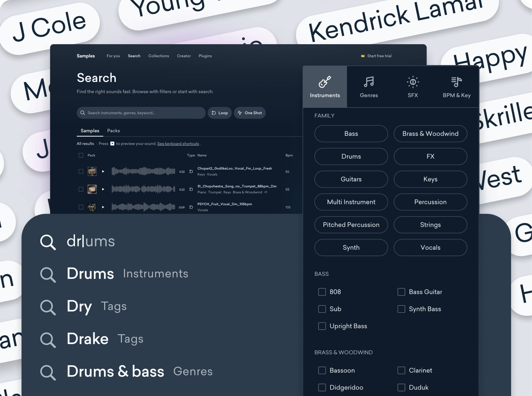Check the select-all checkbox beside Pack header
The image size is (532, 396).
[81, 155]
